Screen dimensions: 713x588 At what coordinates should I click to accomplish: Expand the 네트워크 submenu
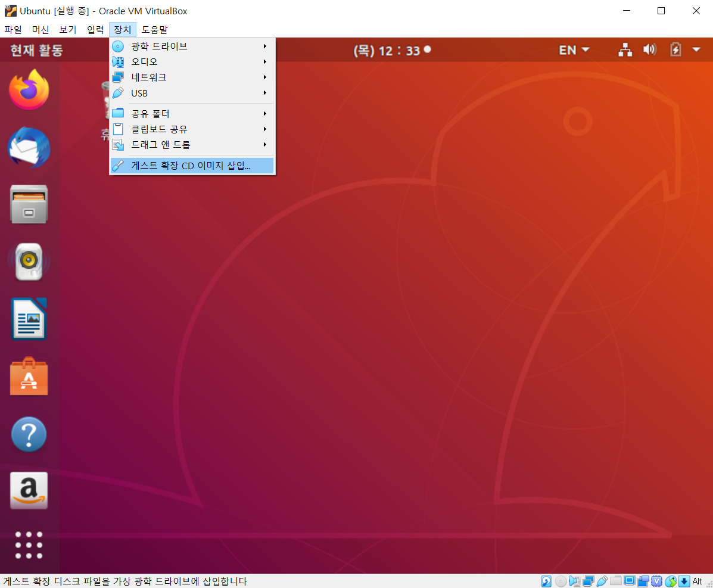click(x=192, y=77)
